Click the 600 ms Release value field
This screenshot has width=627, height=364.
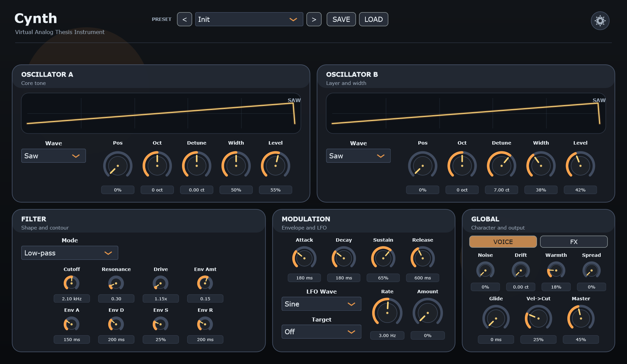(x=422, y=278)
